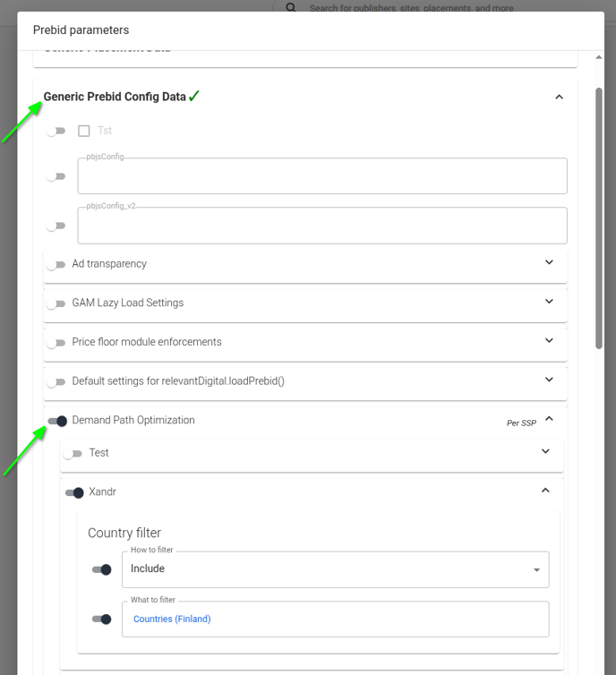
Task: Turn off the Xandr toggle
Action: pos(74,492)
